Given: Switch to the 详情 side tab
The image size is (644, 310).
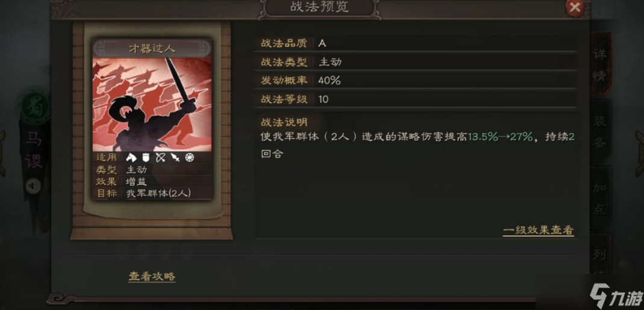Looking at the screenshot, I should click(x=599, y=65).
